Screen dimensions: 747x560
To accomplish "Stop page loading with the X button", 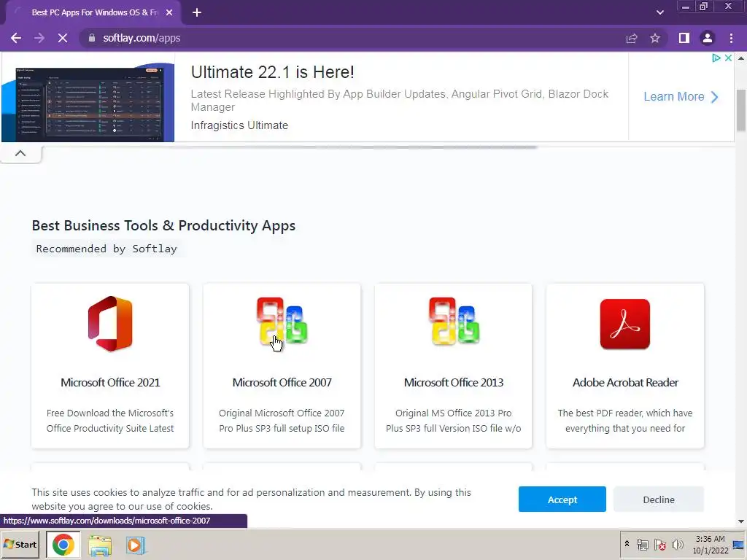I will [63, 38].
